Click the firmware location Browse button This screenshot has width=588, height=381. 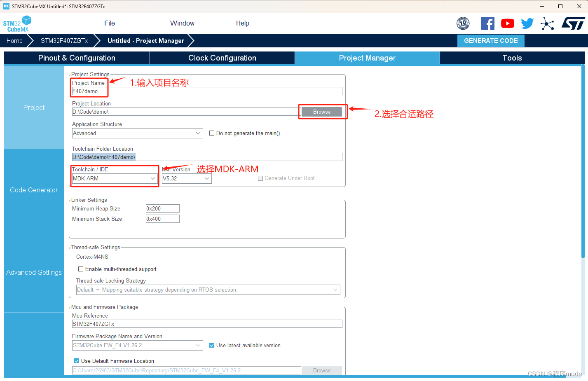pyautogui.click(x=322, y=370)
